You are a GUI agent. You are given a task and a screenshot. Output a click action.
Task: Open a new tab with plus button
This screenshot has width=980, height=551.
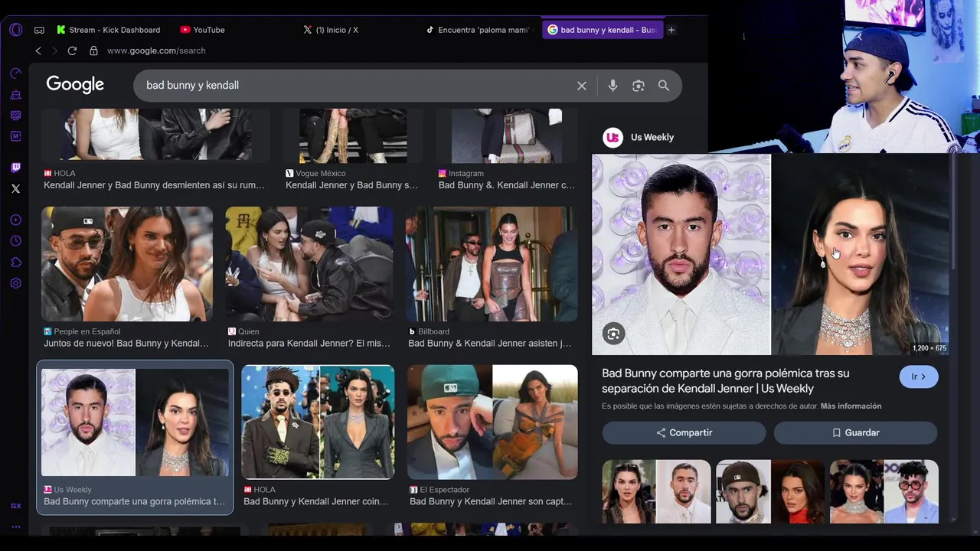[x=671, y=30]
